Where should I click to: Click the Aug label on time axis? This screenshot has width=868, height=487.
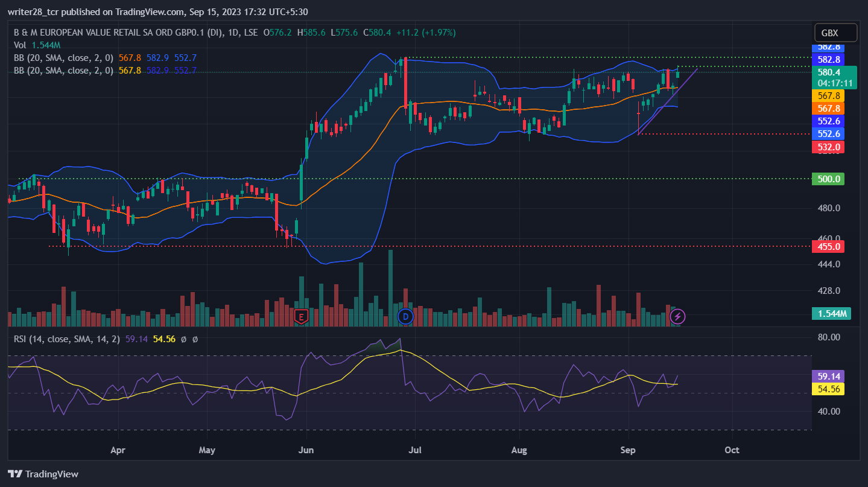[519, 450]
